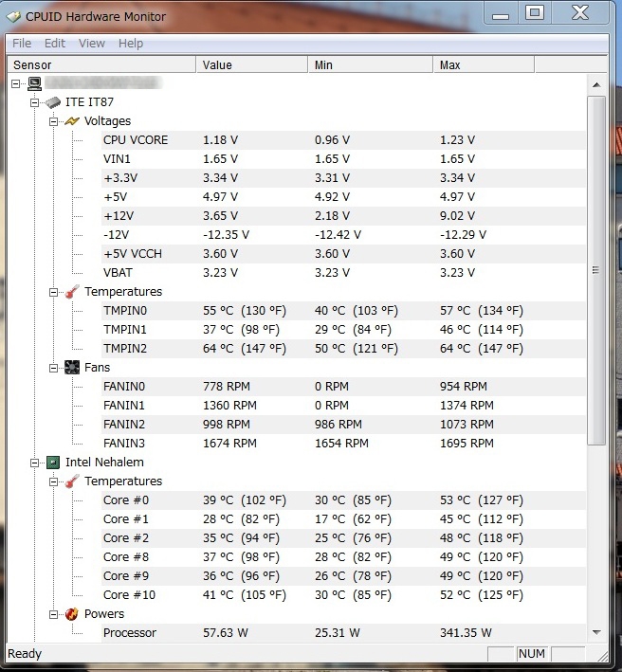
Task: Click the thermometer icon under ITE IT87
Action: tap(72, 292)
